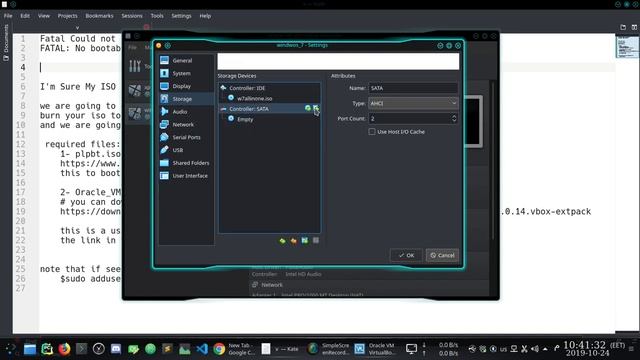
Task: Click the add attachment icon below storage list
Action: click(304, 240)
